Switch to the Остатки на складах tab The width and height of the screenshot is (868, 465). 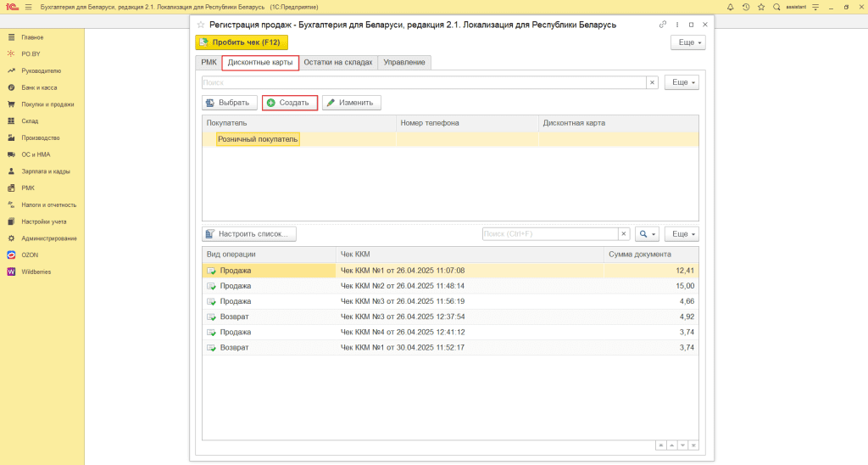[x=337, y=62]
